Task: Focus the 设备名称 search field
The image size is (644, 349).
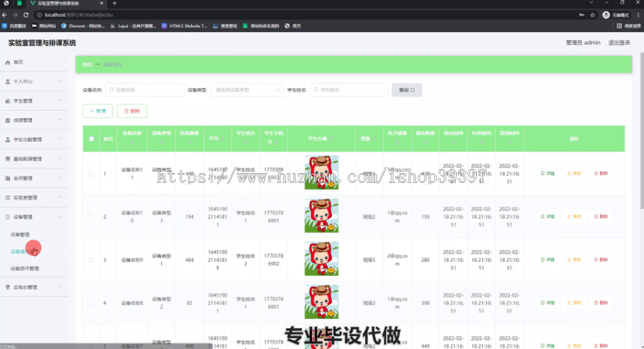Action: click(145, 90)
